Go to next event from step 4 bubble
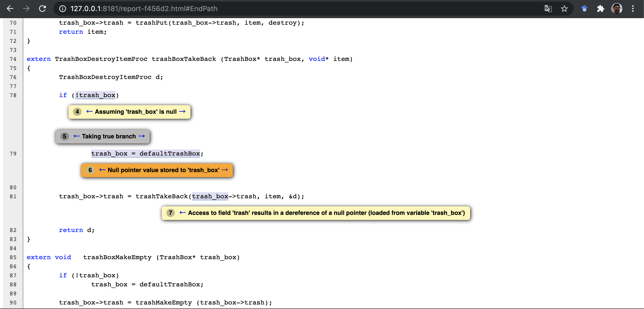 coord(182,111)
